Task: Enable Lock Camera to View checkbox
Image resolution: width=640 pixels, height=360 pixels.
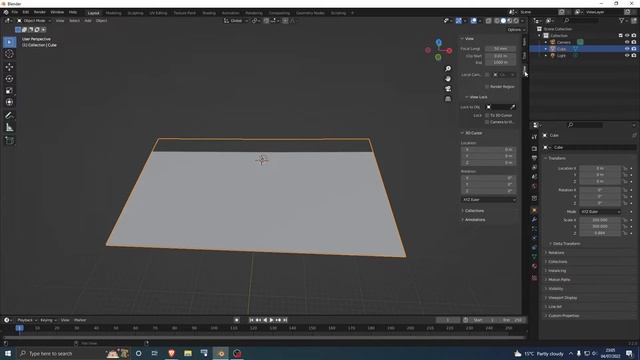Action: coord(487,122)
